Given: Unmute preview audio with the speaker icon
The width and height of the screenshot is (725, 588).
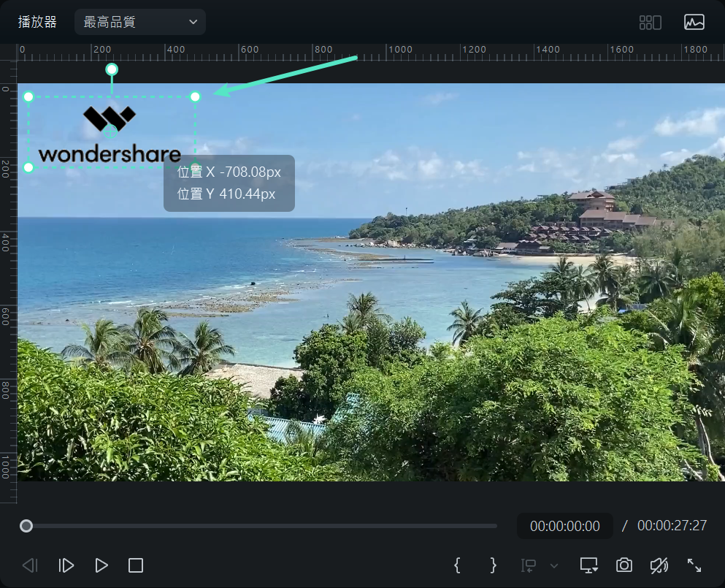Looking at the screenshot, I should click(x=659, y=565).
